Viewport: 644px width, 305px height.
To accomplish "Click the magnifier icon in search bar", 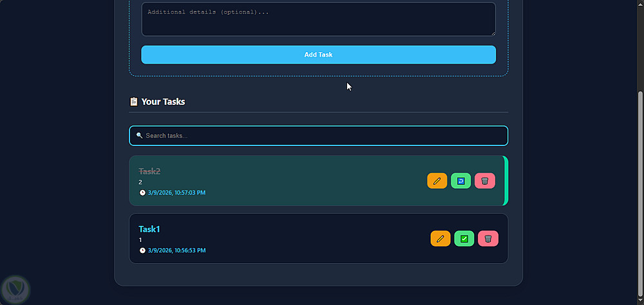I will click(139, 136).
